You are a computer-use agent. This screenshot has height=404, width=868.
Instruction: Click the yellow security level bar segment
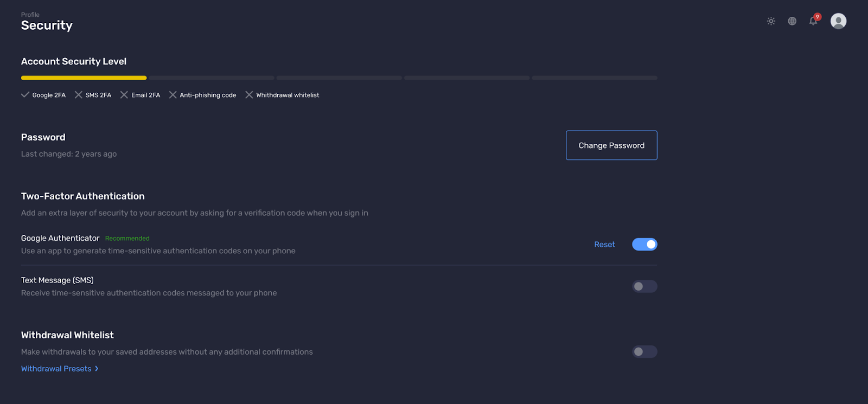click(x=84, y=78)
